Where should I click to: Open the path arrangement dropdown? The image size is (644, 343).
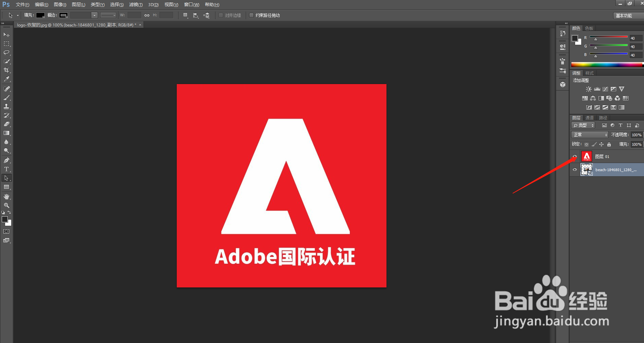click(206, 15)
